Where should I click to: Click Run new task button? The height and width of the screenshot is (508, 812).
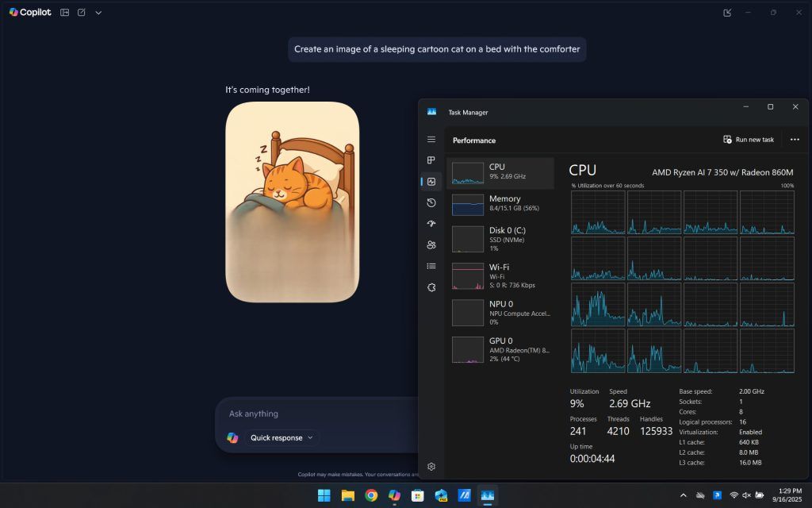[x=749, y=140]
